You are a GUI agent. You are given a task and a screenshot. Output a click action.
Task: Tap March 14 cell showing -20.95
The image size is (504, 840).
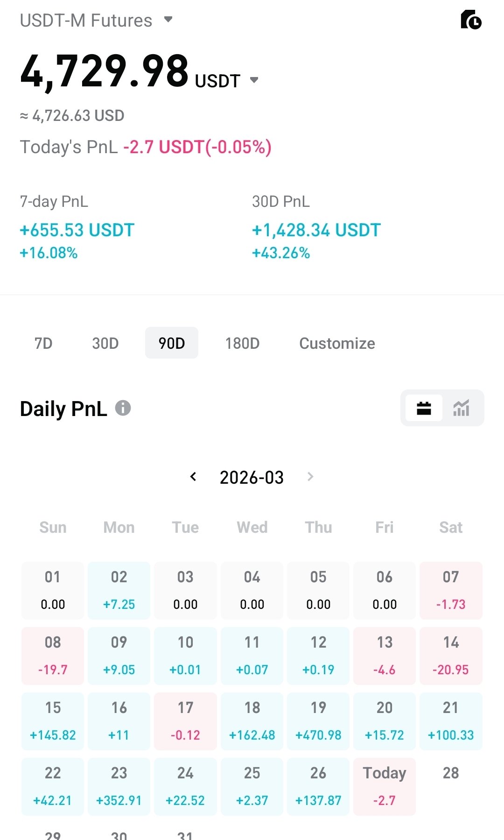(451, 656)
